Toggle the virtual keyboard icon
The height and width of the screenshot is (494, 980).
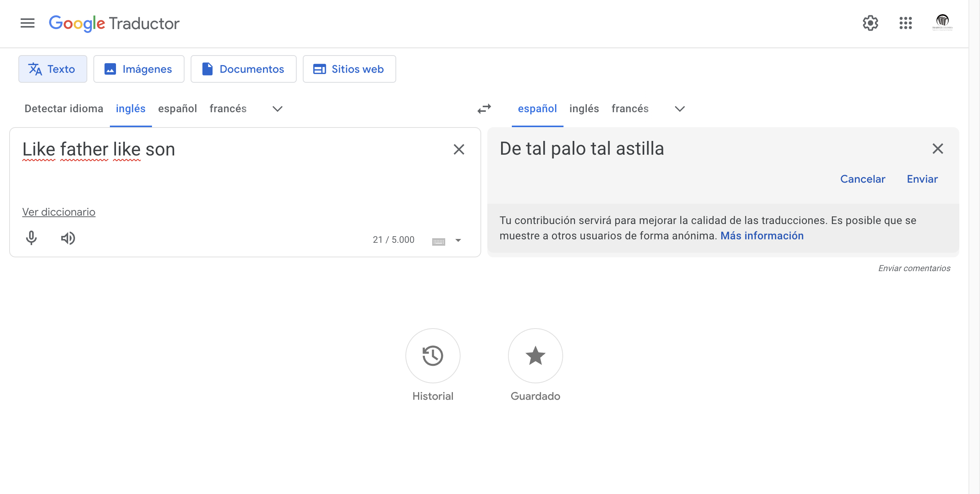coord(439,241)
